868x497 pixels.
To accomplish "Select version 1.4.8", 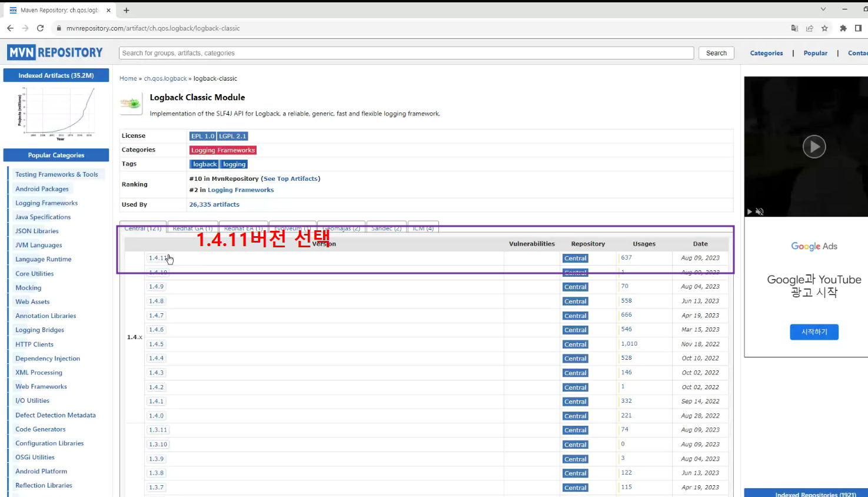I will click(157, 301).
